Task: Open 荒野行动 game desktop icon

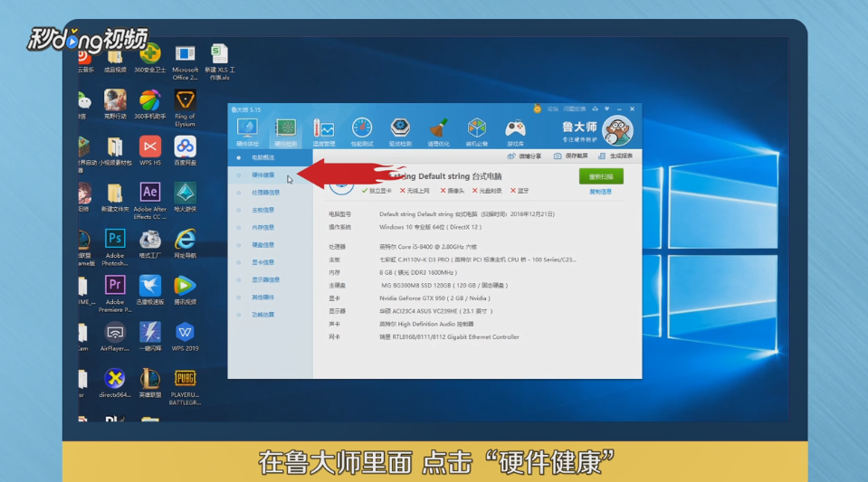Action: (115, 105)
